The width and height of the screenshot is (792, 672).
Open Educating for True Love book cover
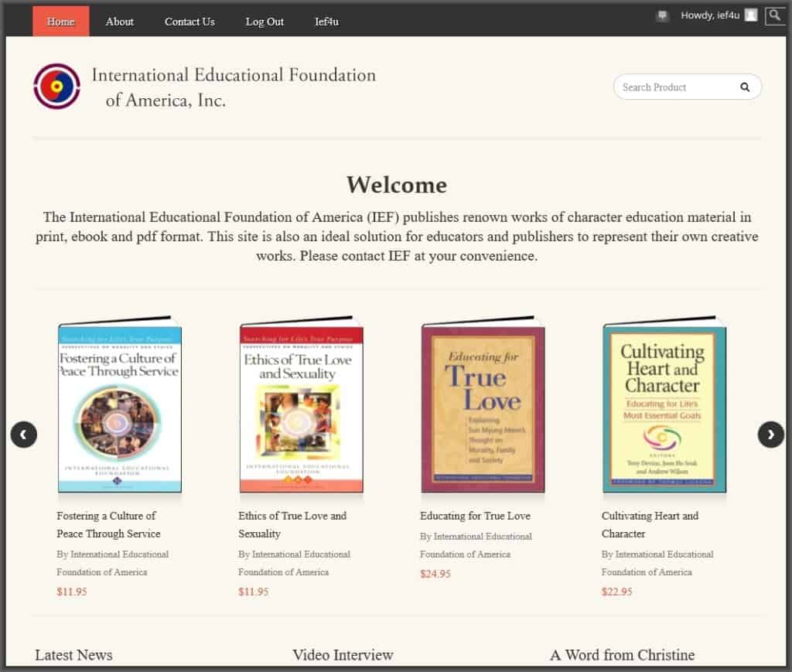[x=483, y=405]
